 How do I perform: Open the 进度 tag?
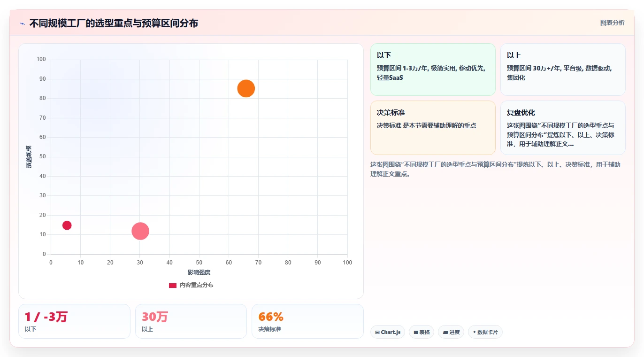[451, 332]
